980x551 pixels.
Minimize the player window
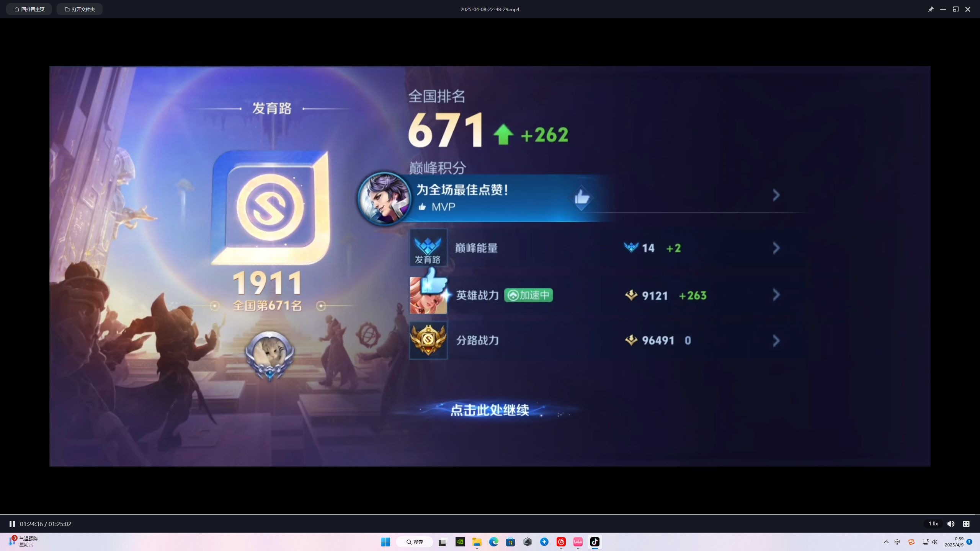click(943, 9)
